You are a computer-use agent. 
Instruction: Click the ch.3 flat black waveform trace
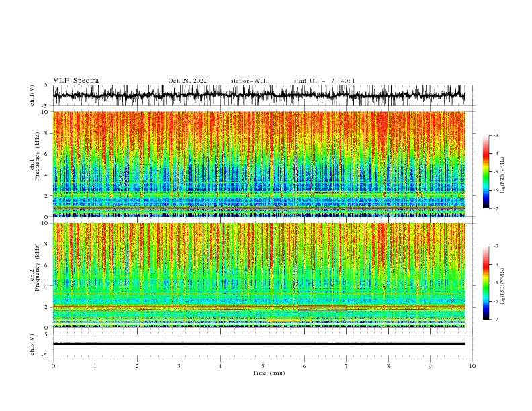click(259, 344)
